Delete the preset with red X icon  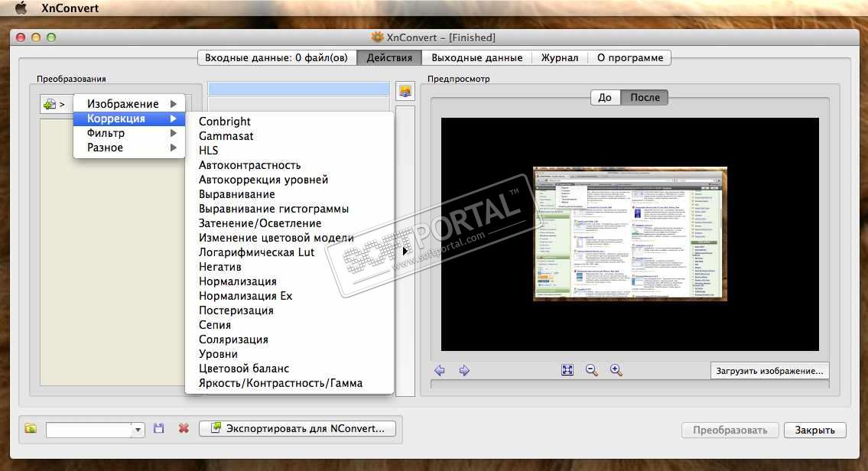[184, 428]
